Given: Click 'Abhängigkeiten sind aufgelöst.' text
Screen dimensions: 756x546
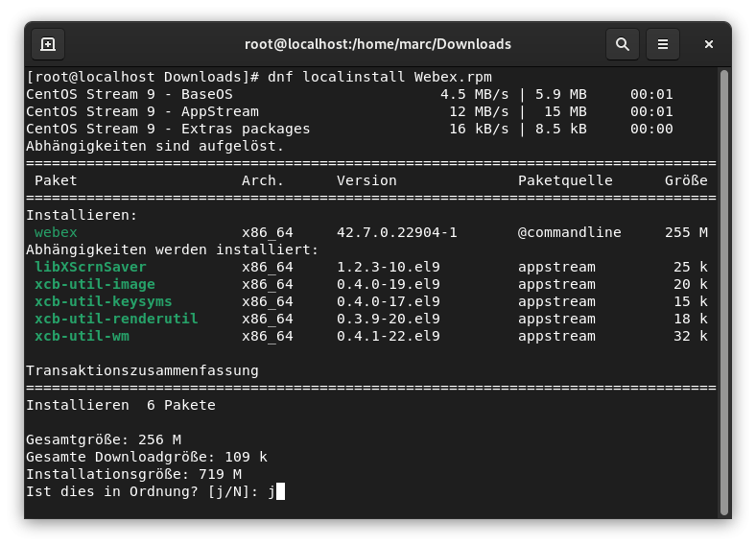Looking at the screenshot, I should pos(154,146).
